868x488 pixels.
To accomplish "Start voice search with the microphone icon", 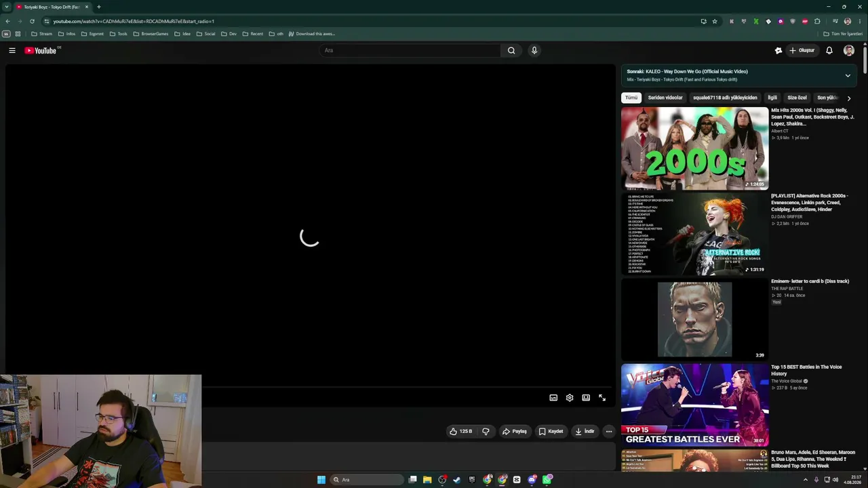I will [534, 50].
